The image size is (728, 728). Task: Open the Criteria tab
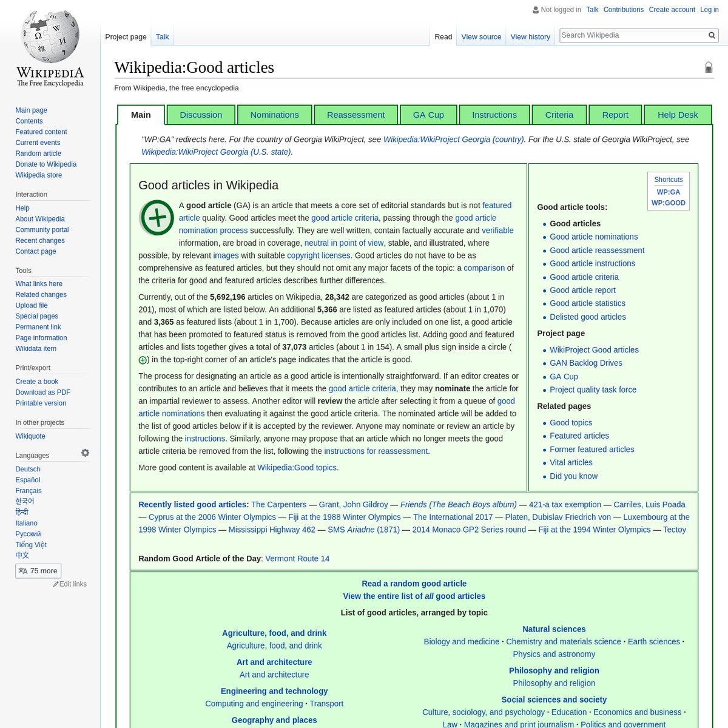(559, 115)
